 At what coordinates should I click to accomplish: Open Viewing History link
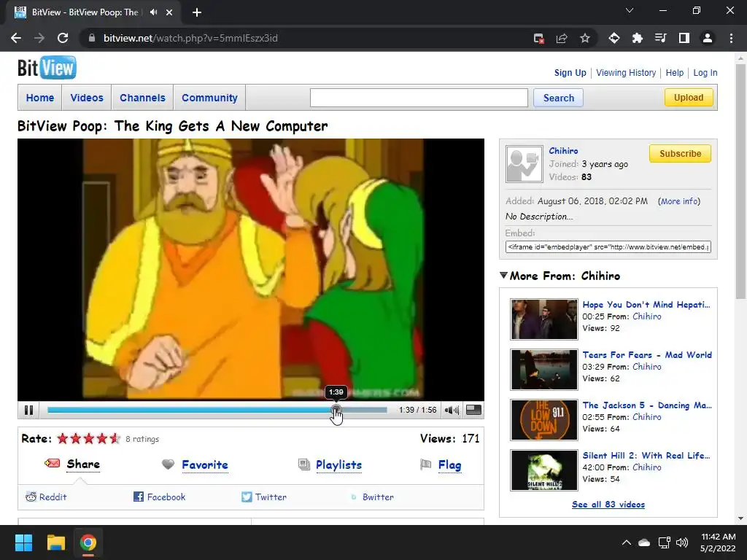pyautogui.click(x=625, y=73)
